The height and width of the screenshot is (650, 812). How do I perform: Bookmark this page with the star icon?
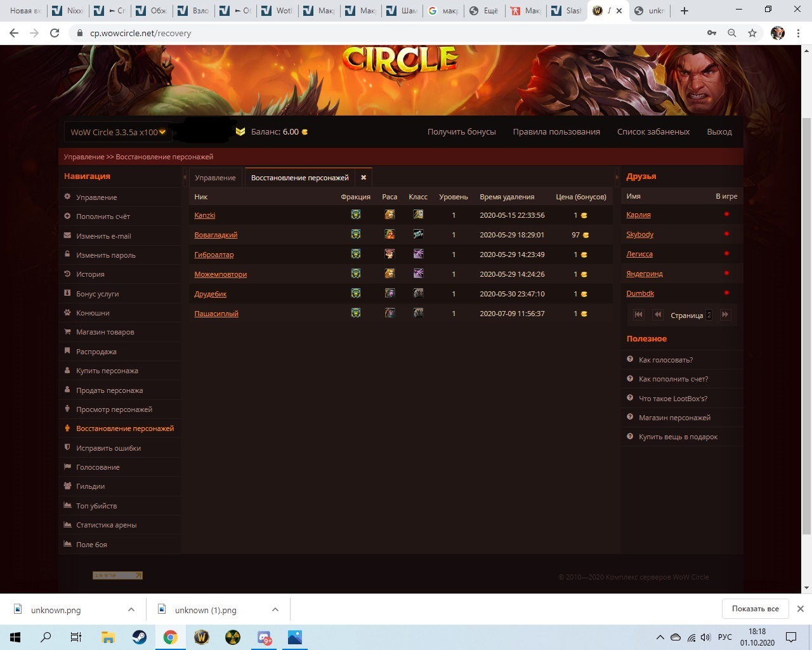(x=752, y=33)
